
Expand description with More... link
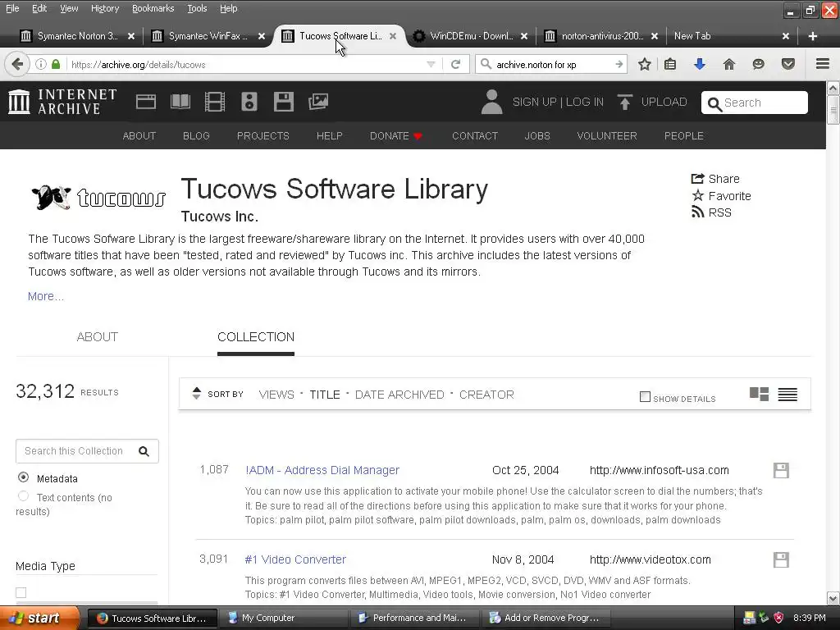[46, 296]
